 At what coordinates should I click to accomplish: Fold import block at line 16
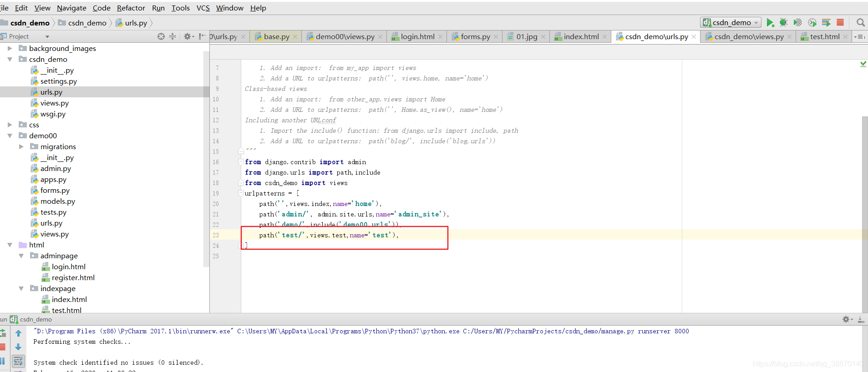point(241,161)
